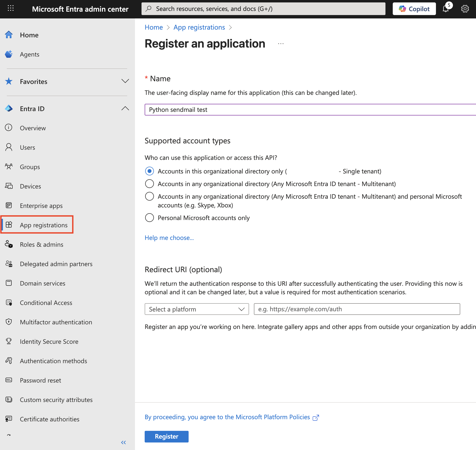Click the Conditional Access sidebar icon
This screenshot has width=476, height=450.
point(9,303)
